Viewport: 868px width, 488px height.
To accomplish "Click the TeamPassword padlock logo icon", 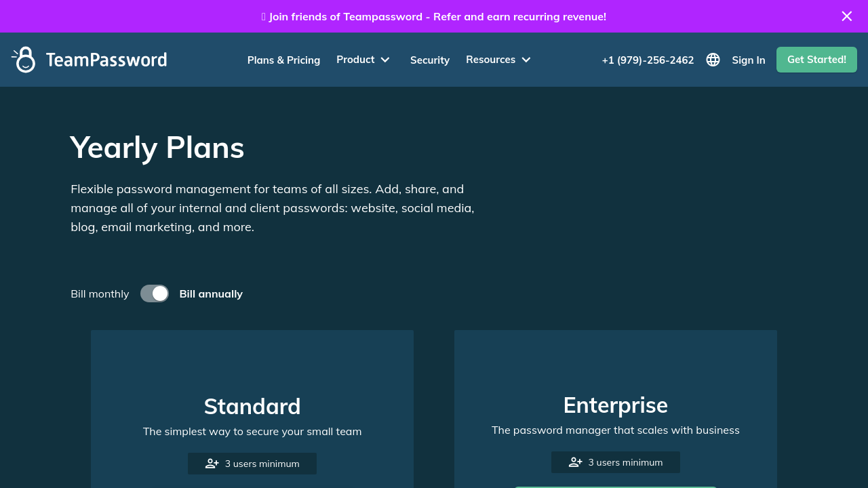I will tap(24, 60).
